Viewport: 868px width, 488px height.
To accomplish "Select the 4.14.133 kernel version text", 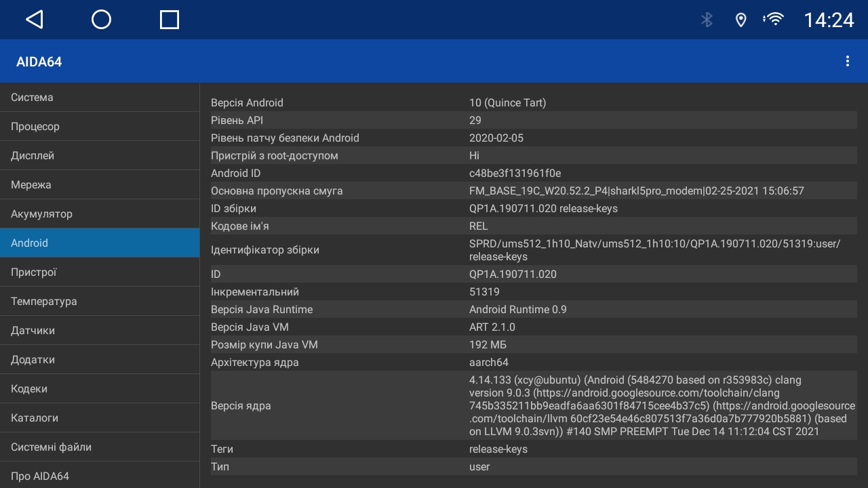I will tap(662, 406).
